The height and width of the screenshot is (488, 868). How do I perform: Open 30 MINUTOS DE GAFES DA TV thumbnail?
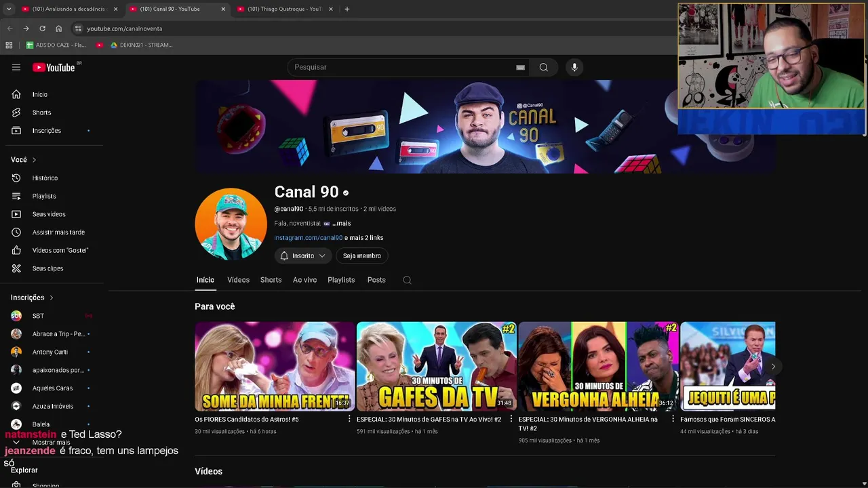(437, 366)
